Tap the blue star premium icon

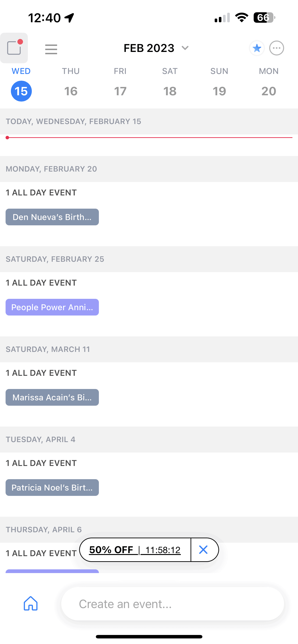coord(257,48)
